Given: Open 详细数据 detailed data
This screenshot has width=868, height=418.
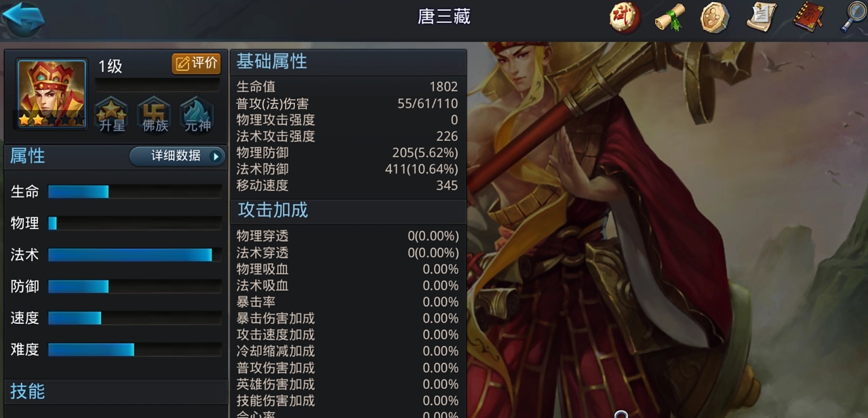Looking at the screenshot, I should point(177,156).
